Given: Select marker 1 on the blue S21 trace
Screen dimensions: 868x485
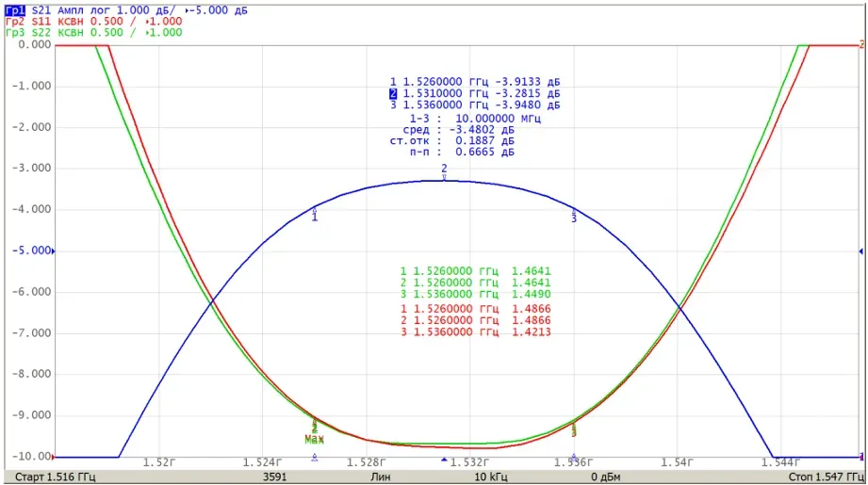Looking at the screenshot, I should click(x=315, y=215).
